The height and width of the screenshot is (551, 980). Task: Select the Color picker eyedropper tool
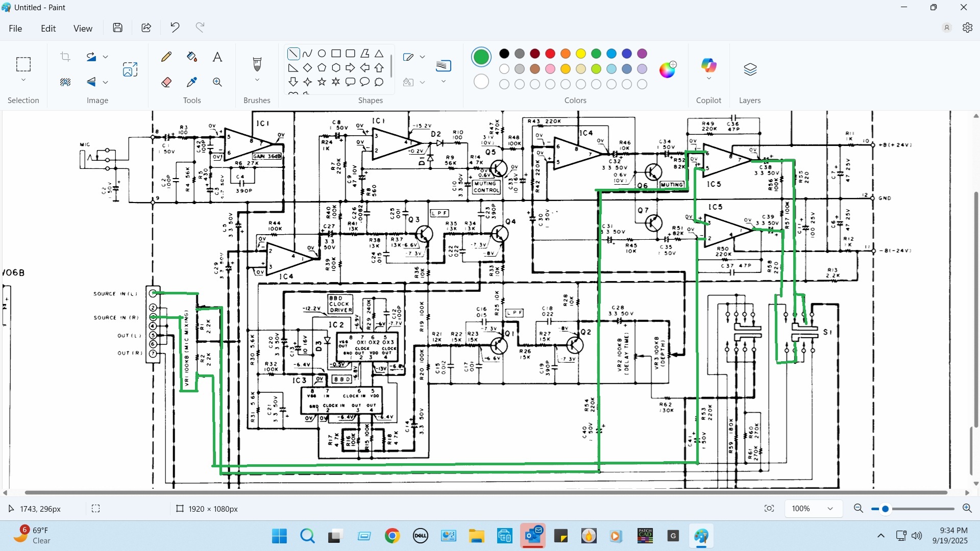(x=192, y=82)
